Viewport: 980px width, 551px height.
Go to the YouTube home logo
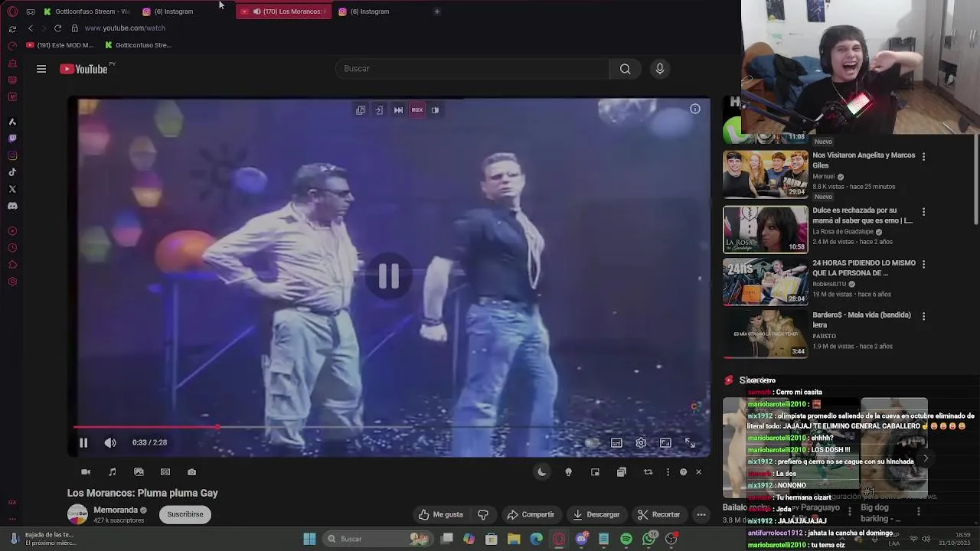pyautogui.click(x=84, y=69)
